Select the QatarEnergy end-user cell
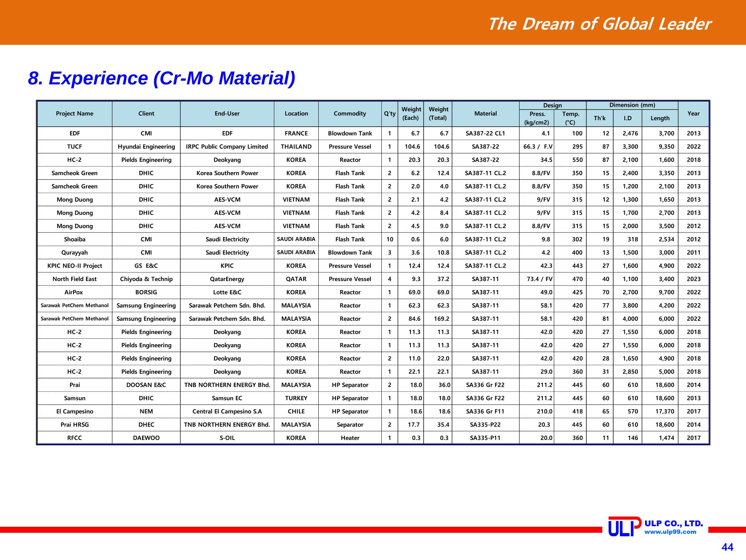 pos(227,279)
